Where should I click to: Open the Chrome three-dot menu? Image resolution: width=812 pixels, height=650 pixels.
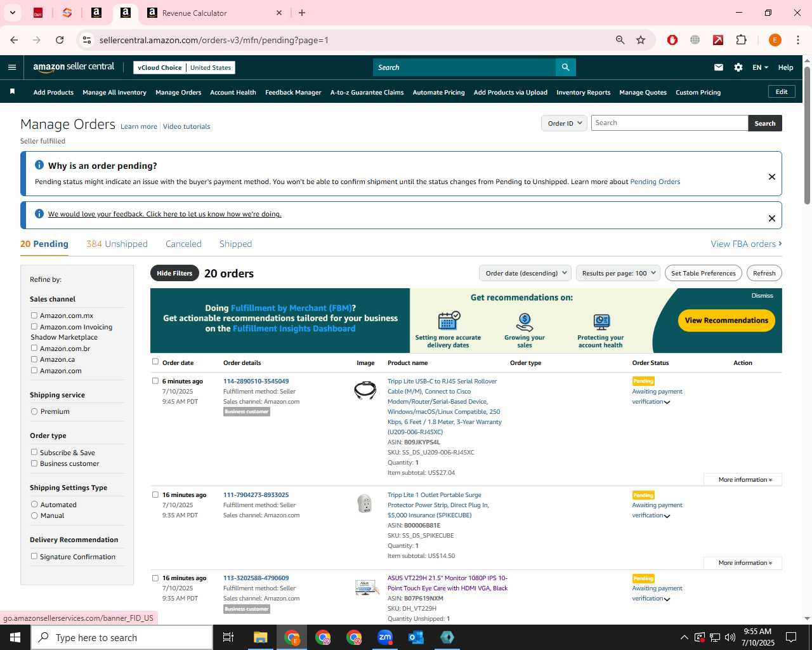[x=797, y=40]
